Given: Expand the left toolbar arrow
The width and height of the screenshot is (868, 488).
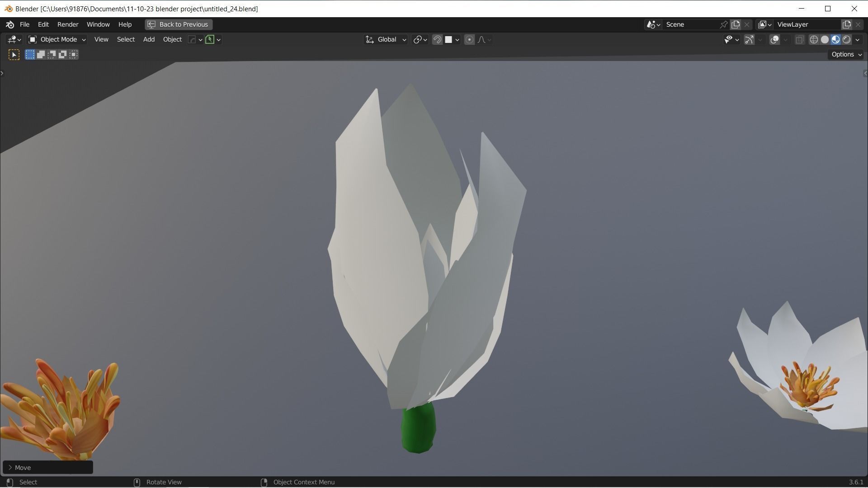Looking at the screenshot, I should (2, 73).
